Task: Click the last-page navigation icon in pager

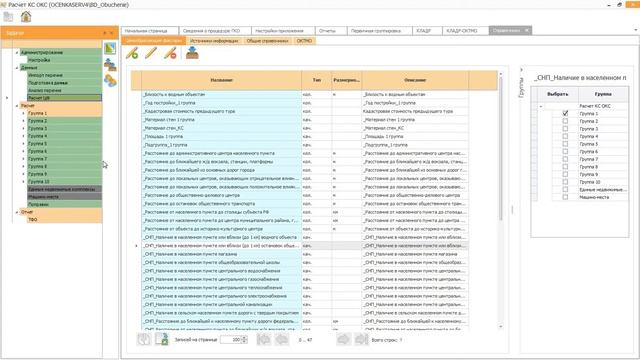Action: (x=361, y=339)
